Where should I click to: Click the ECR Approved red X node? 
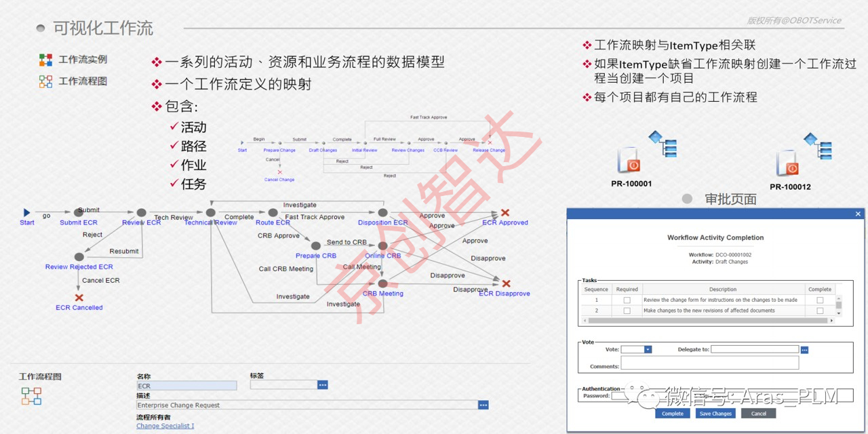[505, 213]
